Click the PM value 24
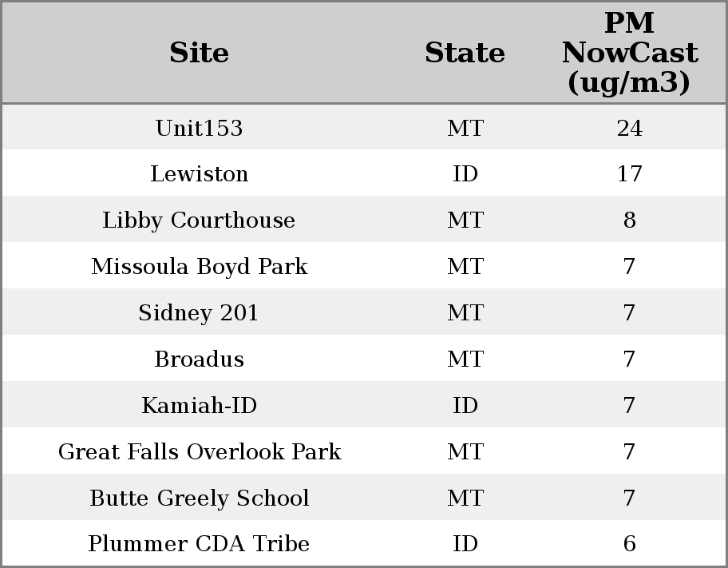The image size is (728, 568). (x=629, y=128)
